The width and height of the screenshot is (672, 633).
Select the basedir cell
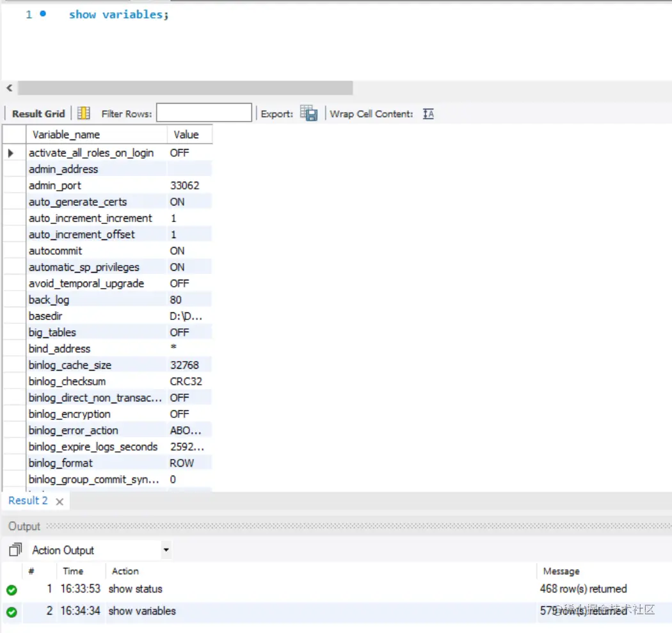97,316
